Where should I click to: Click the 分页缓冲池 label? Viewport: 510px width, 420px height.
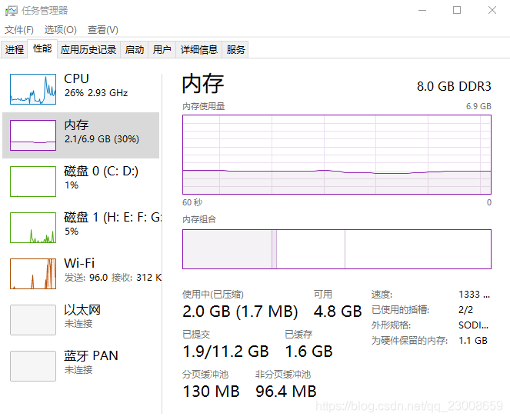pos(205,375)
